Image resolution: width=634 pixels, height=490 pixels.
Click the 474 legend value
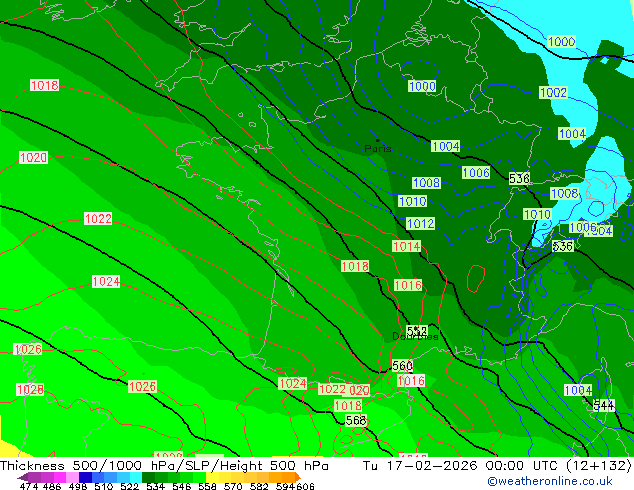29,486
